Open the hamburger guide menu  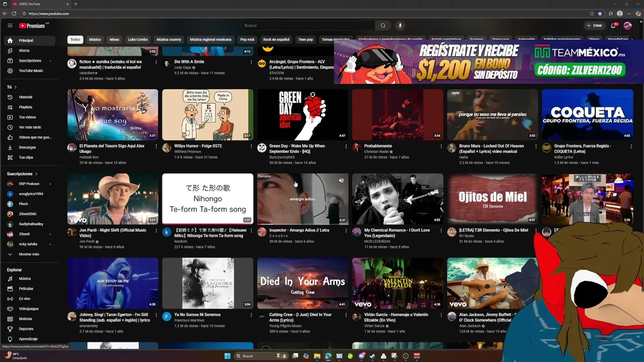(10, 26)
